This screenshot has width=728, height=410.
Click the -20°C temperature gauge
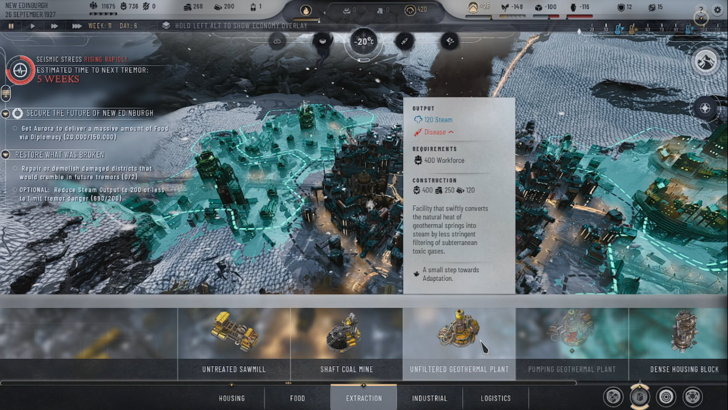364,42
